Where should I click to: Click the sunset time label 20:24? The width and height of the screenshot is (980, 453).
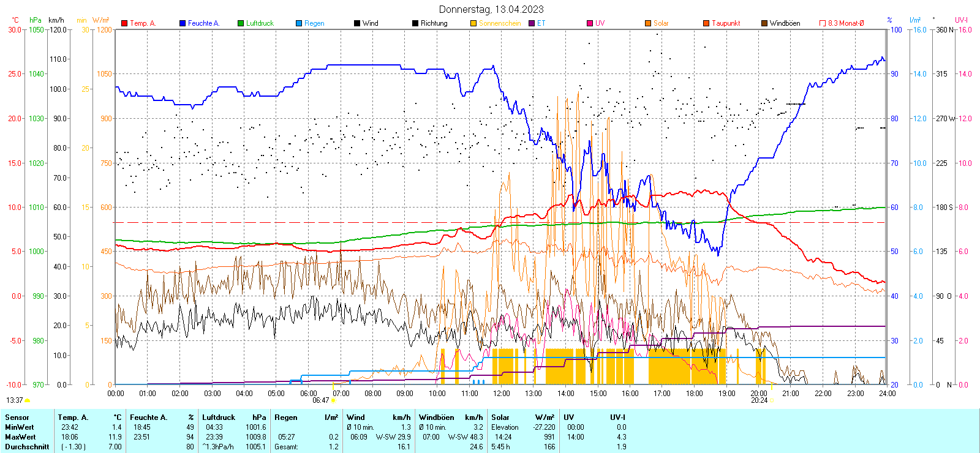click(759, 400)
